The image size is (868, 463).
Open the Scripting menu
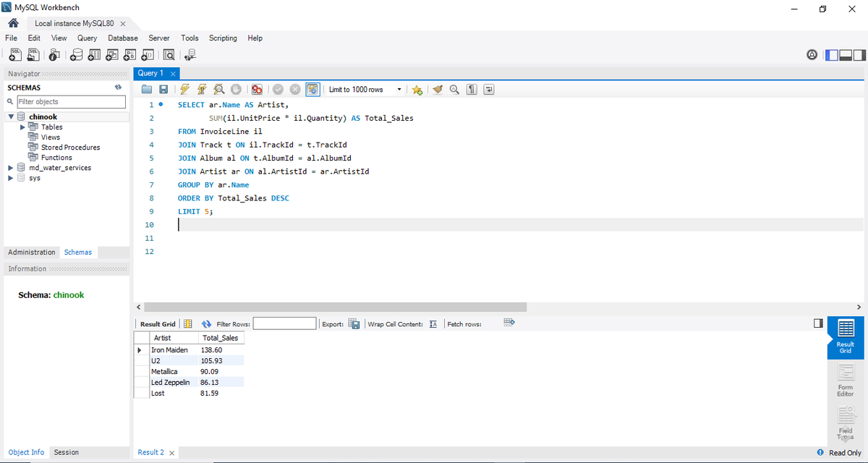pos(223,38)
